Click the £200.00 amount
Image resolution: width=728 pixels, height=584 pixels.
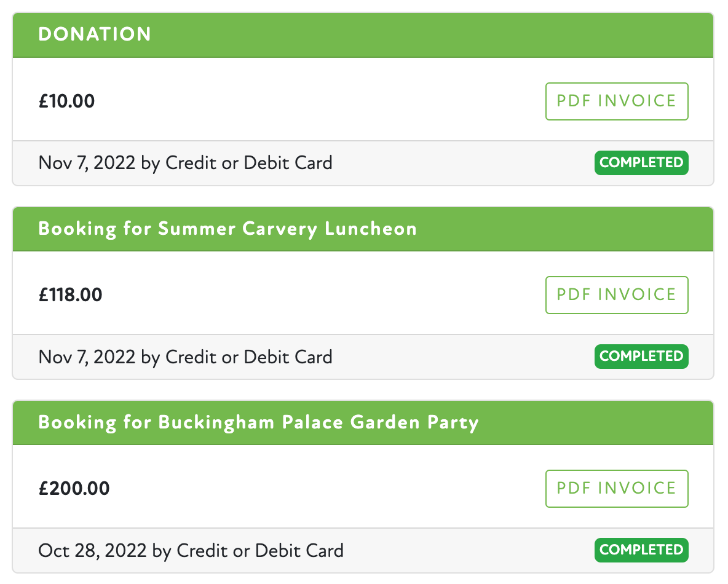[x=74, y=489]
